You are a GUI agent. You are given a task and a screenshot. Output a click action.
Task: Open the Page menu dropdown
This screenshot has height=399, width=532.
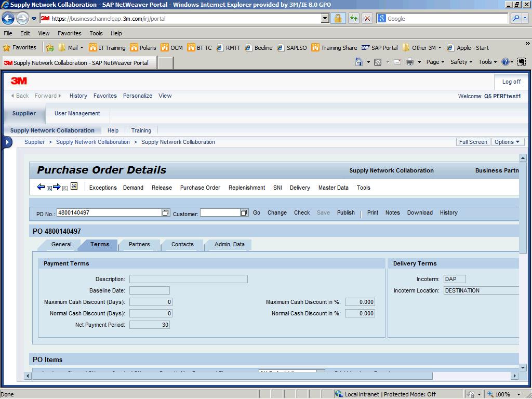(x=435, y=62)
